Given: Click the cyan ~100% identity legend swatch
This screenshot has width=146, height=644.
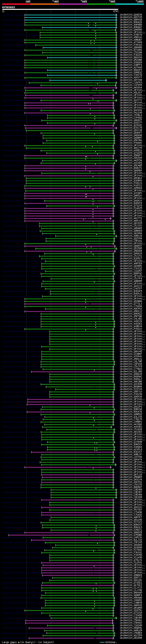Looking at the screenshot, I should point(130,4).
